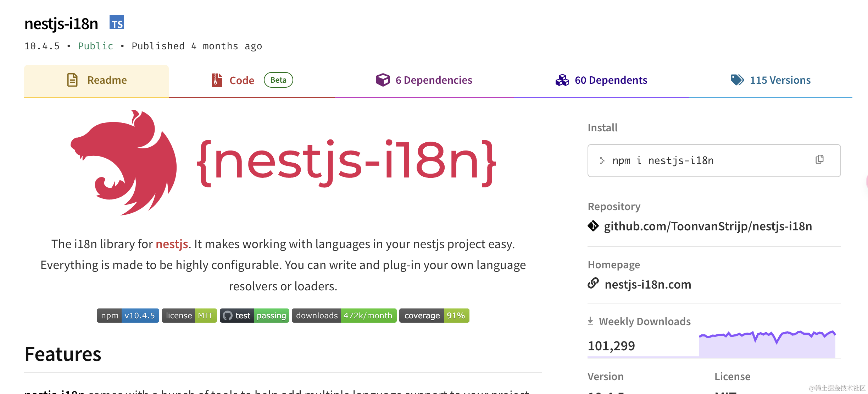
Task: Click the Dependents stacked cubes icon
Action: click(562, 80)
